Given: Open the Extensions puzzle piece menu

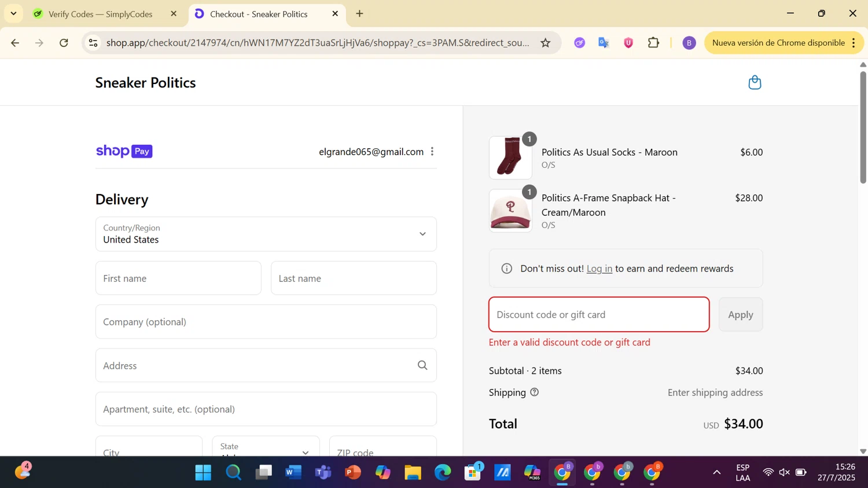Looking at the screenshot, I should click(653, 43).
